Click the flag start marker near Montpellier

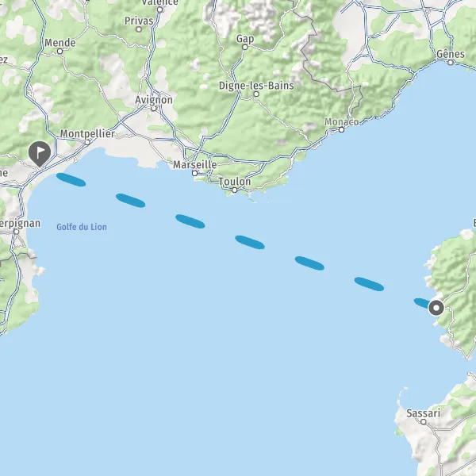tap(40, 154)
